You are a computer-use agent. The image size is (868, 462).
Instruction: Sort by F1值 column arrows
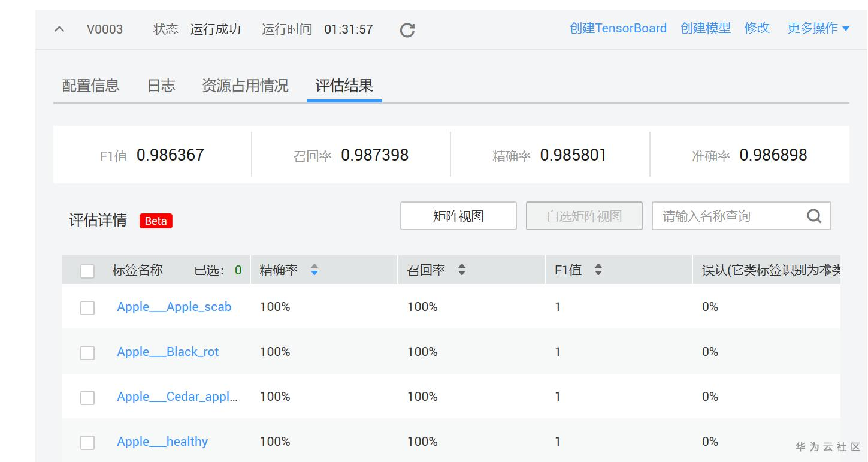pyautogui.click(x=598, y=270)
